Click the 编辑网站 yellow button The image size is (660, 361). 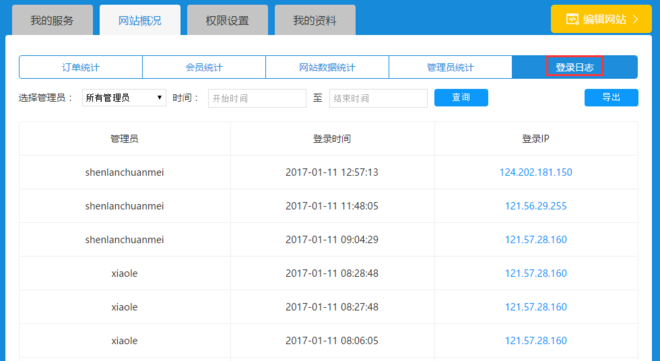(x=601, y=19)
